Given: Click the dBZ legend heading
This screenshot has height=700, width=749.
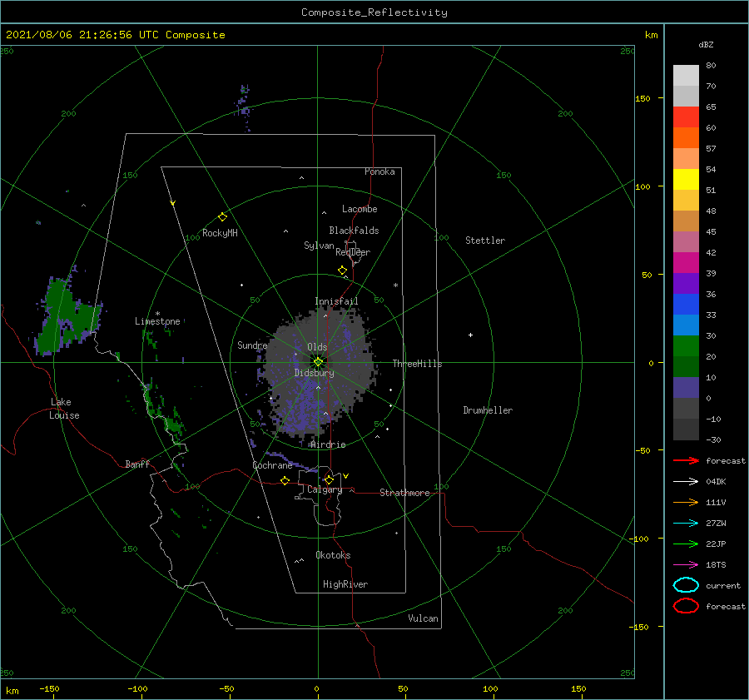Looking at the screenshot, I should [706, 44].
